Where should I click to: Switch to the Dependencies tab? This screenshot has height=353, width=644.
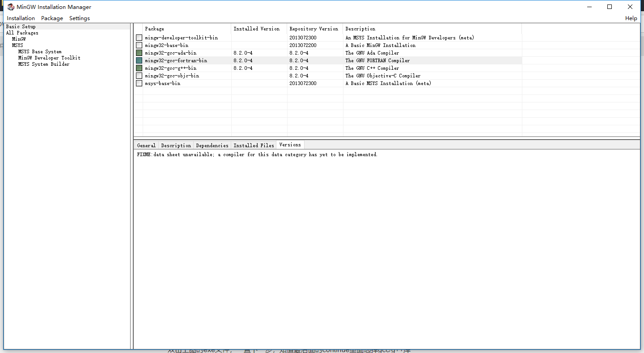coord(212,145)
